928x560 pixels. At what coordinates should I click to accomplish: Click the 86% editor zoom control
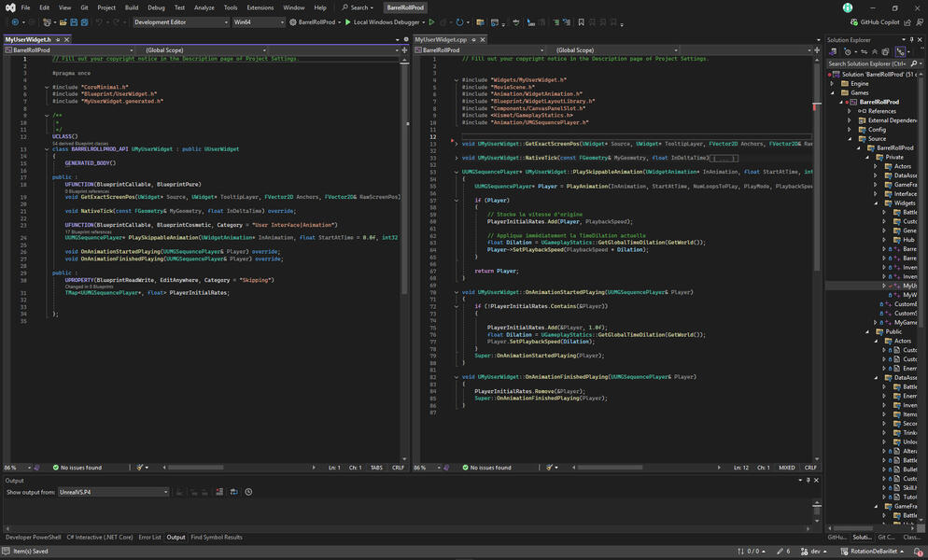tap(9, 468)
